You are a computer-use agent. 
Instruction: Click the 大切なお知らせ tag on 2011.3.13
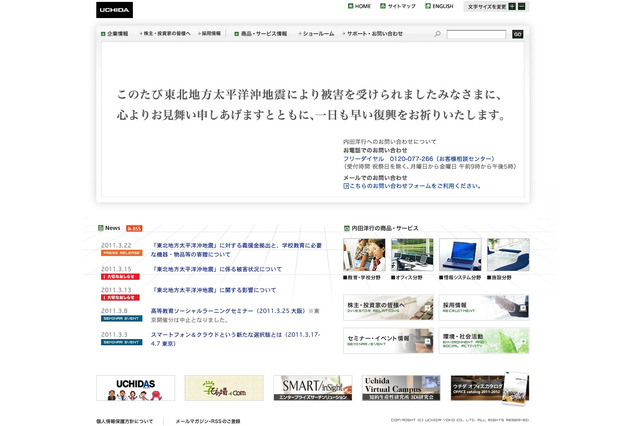coord(120,297)
